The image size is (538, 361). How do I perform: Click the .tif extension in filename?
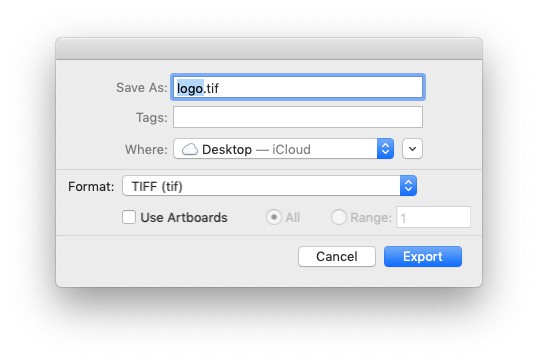pos(211,88)
